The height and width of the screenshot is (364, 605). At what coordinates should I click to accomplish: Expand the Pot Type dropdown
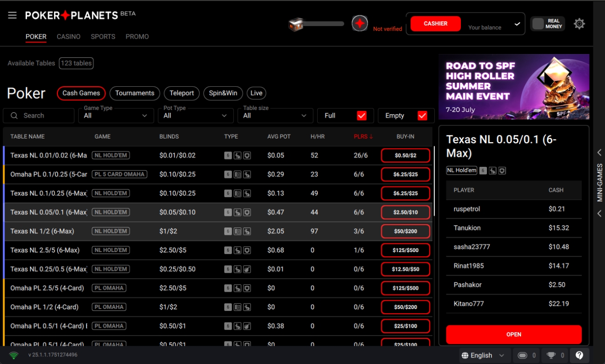coord(195,116)
